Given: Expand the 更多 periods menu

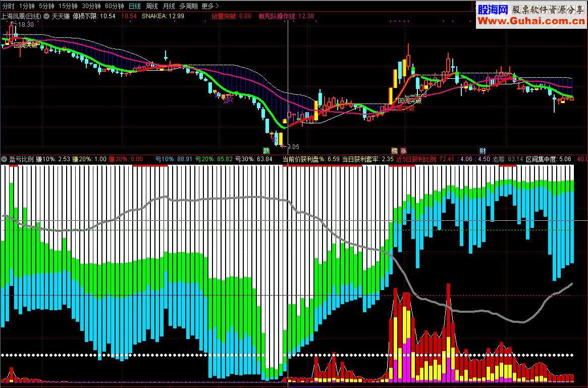Looking at the screenshot, I should click(x=210, y=6).
